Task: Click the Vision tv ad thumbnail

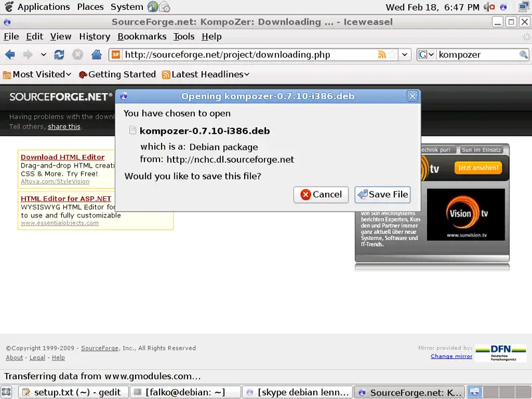Action: tap(466, 214)
